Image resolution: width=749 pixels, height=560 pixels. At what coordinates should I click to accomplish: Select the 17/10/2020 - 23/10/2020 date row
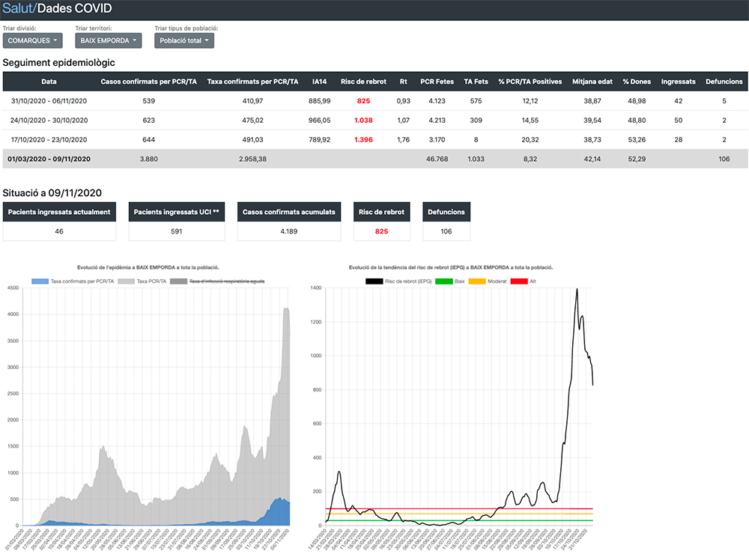tap(375, 139)
